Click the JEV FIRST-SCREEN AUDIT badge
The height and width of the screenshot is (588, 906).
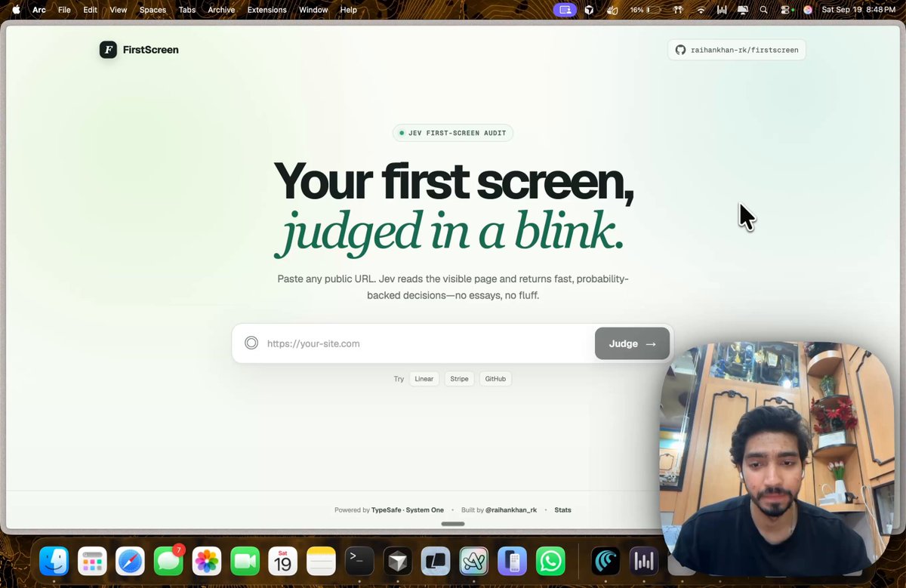453,133
